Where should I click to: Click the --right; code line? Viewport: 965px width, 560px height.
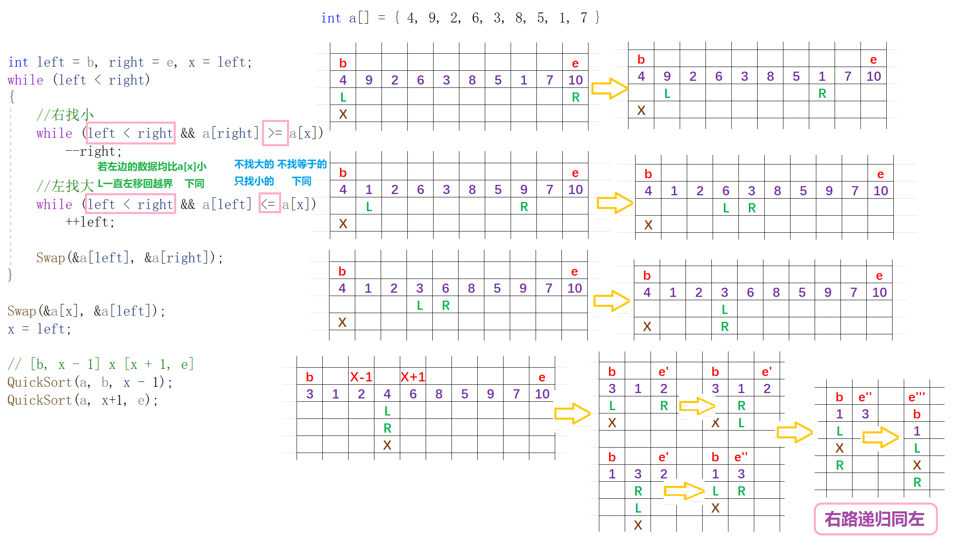(x=94, y=151)
